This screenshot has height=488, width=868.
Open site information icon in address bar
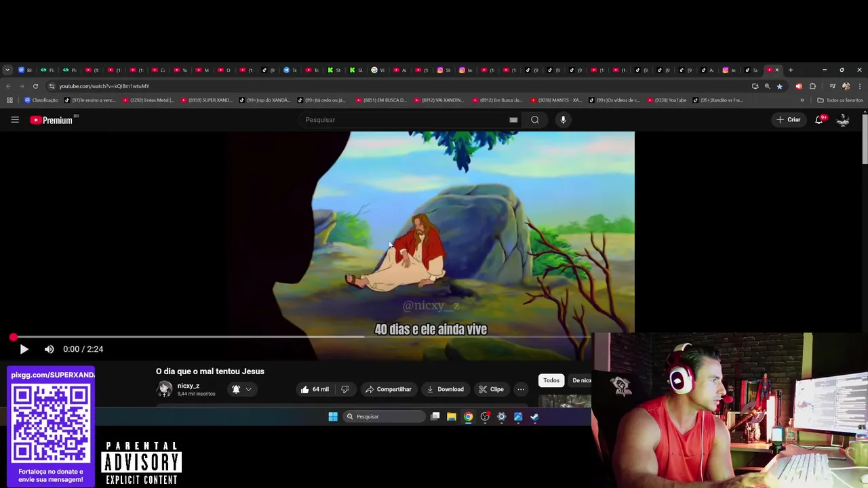point(52,86)
